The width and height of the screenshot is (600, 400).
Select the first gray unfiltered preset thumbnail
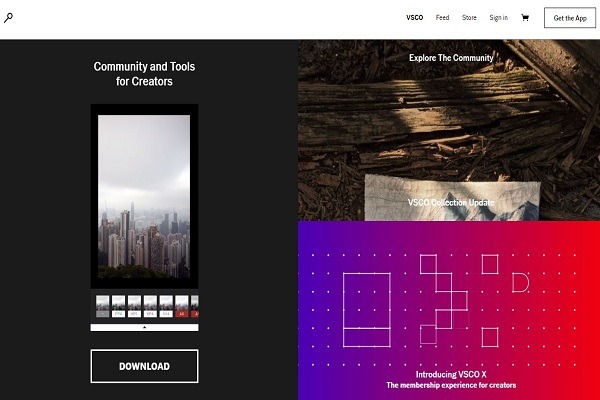pyautogui.click(x=103, y=306)
